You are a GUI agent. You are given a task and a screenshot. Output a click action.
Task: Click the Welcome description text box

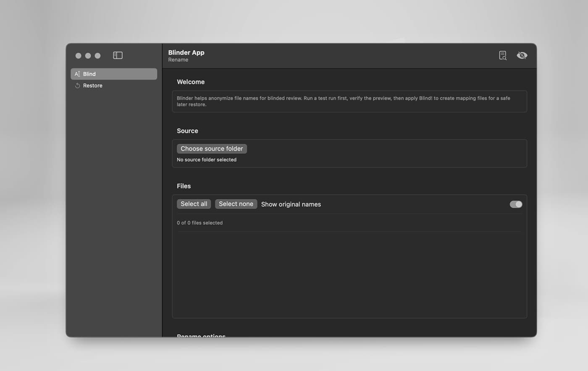click(x=349, y=101)
